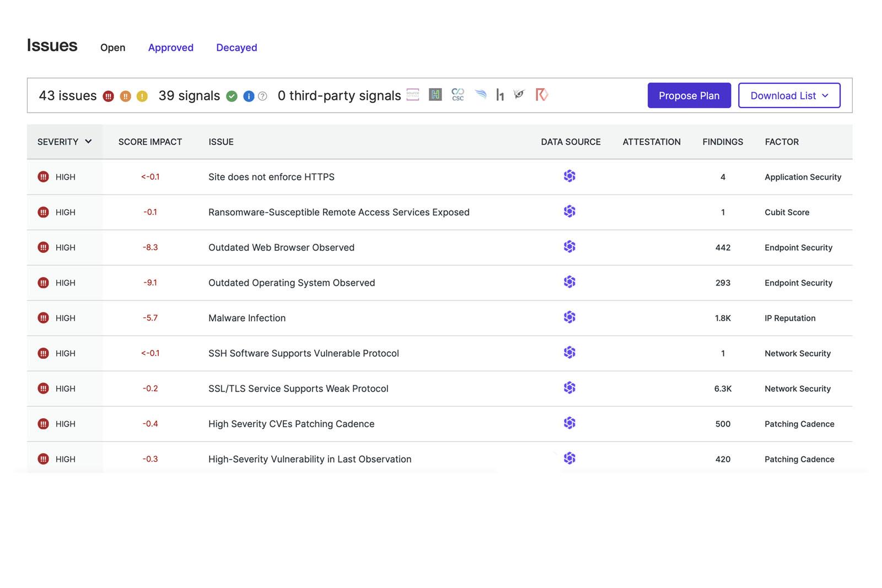Switch to the Approved tab
Viewport: 882px width, 588px height.
click(170, 47)
